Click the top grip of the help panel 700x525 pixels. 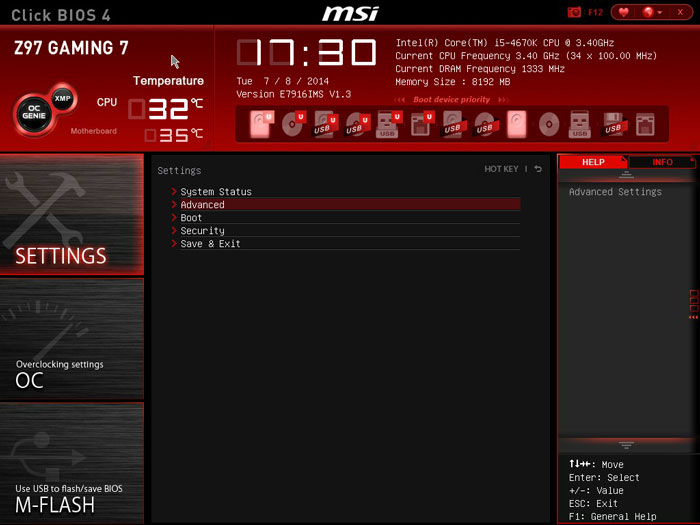point(626,175)
